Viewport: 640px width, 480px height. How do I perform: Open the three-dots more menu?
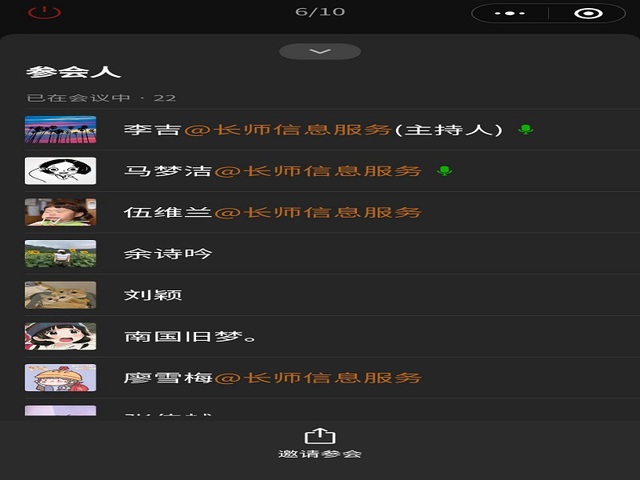(509, 13)
